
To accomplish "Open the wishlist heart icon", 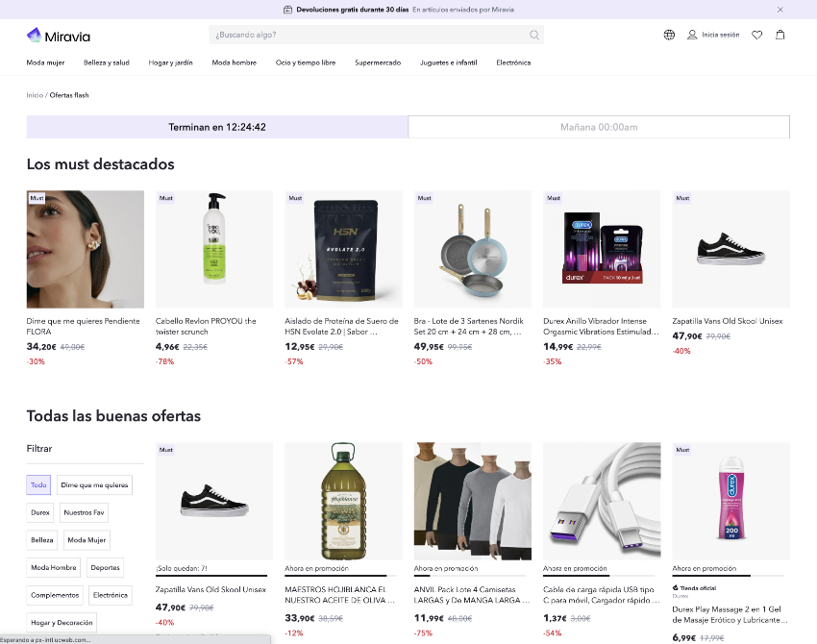I will tap(757, 35).
